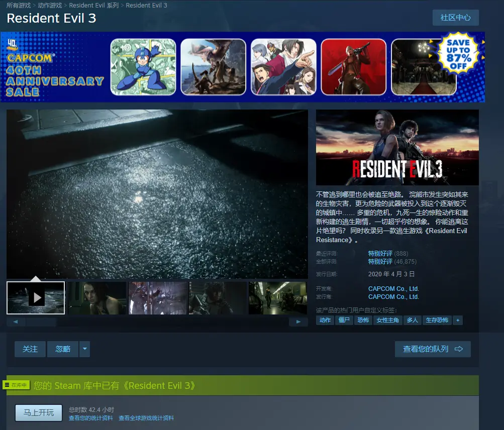The image size is (504, 430).
Task: Open 查看全球游戏统计资料 link
Action: (x=146, y=418)
